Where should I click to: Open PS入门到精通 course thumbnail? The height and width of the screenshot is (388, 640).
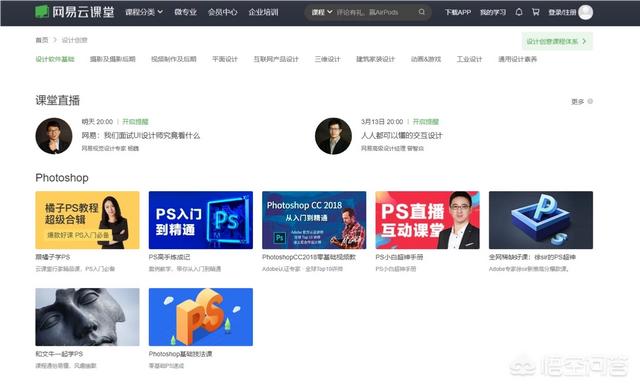(201, 220)
